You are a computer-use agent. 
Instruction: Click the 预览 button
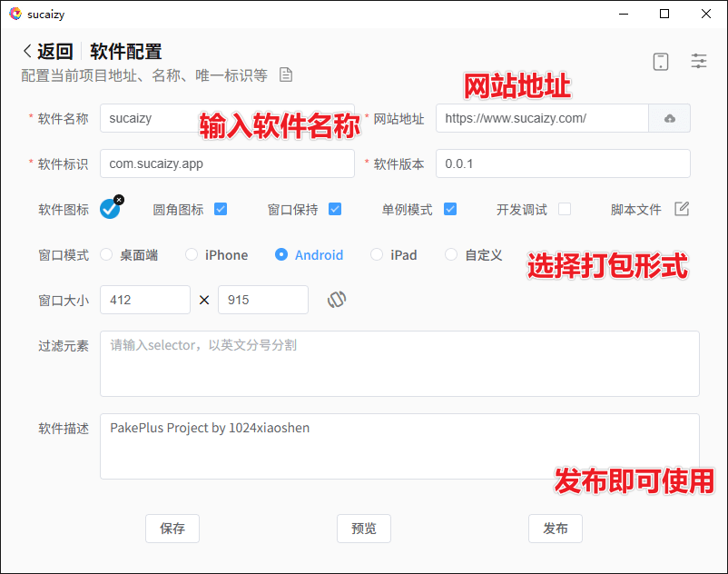tap(363, 528)
